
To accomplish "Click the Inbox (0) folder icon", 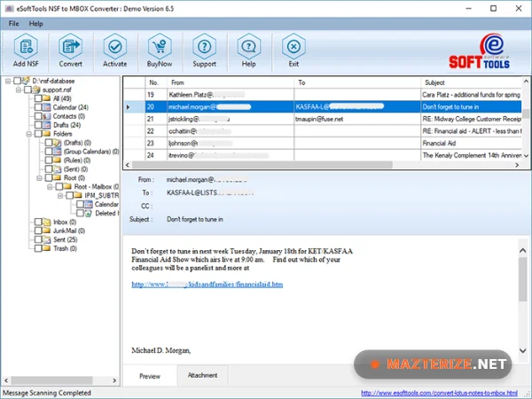I will pos(47,222).
